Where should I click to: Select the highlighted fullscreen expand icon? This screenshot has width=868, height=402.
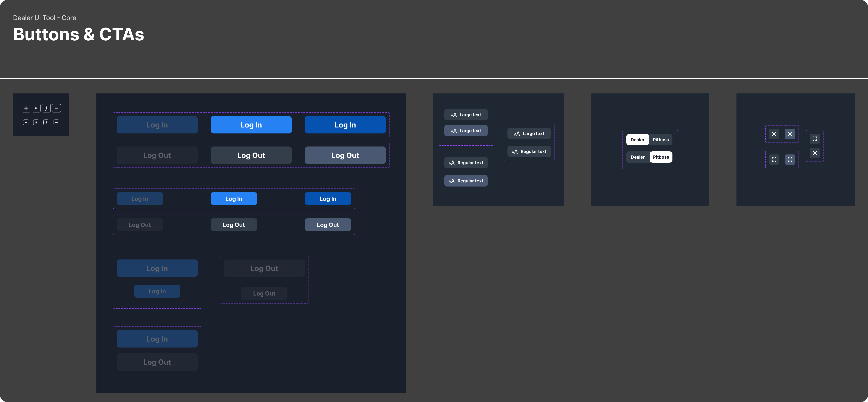[790, 159]
